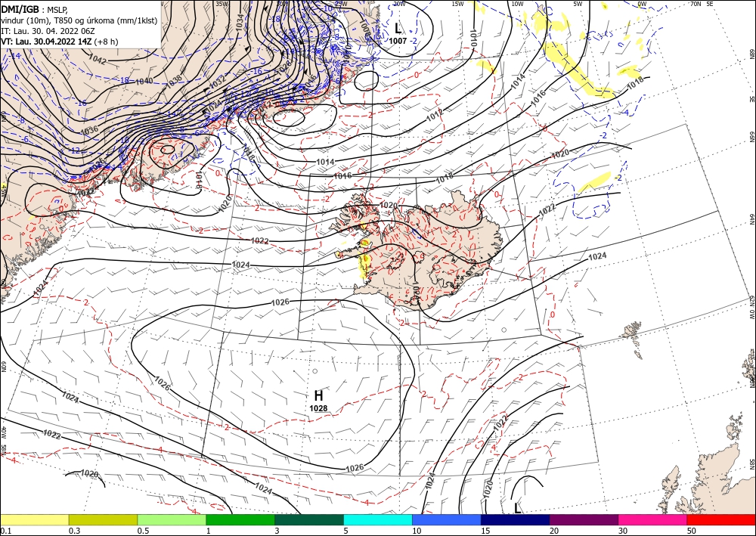Image resolution: width=756 pixels, height=536 pixels.
Task: Click the light green 0.5 legend segment
Action: pyautogui.click(x=172, y=519)
